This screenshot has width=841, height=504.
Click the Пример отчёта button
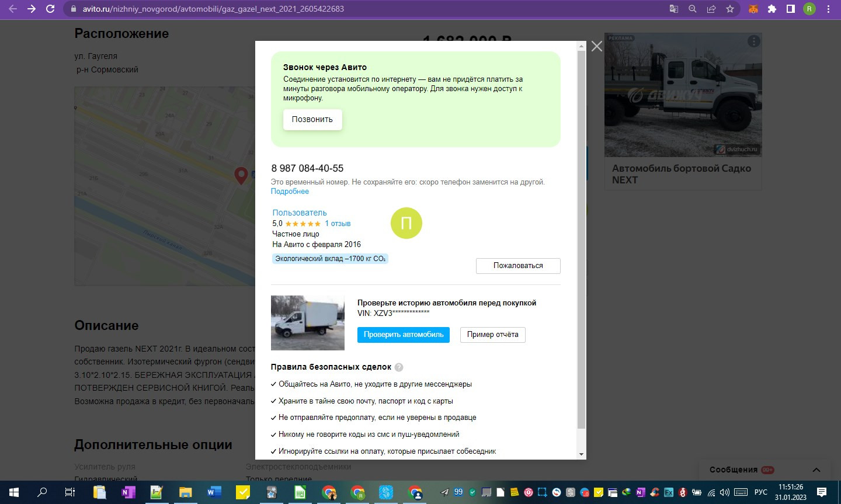[x=492, y=335]
